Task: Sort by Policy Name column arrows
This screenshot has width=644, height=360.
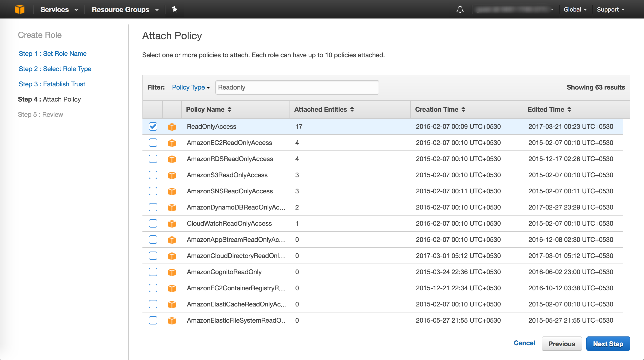Action: pos(229,109)
